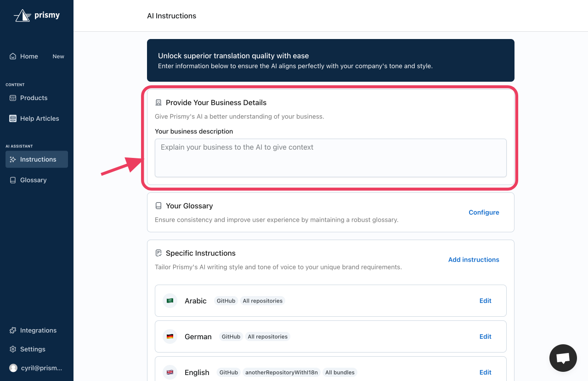
Task: Click the user avatar icon
Action: coord(13,368)
